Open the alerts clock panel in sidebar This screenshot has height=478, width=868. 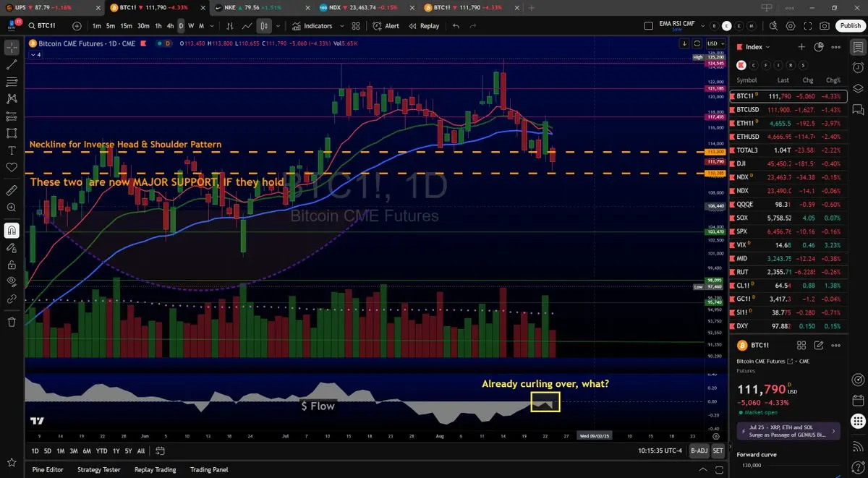[858, 67]
